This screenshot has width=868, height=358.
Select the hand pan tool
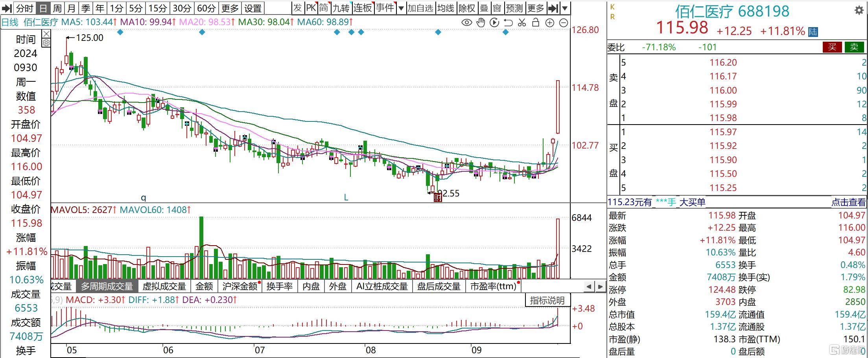click(481, 23)
